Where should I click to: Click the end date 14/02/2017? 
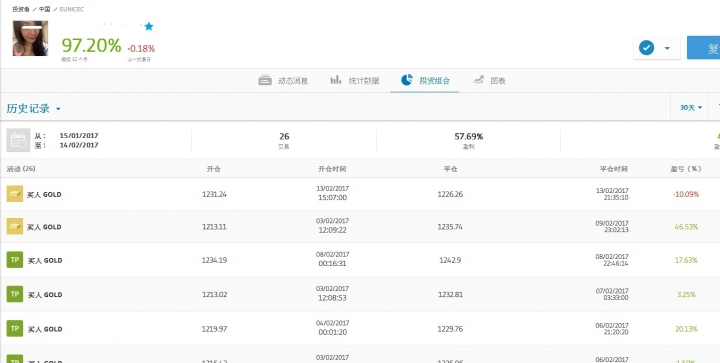click(x=79, y=145)
